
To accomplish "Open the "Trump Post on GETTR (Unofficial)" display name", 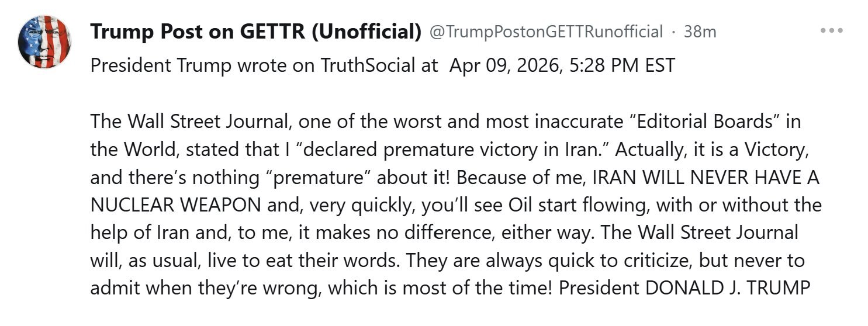I will pyautogui.click(x=255, y=32).
